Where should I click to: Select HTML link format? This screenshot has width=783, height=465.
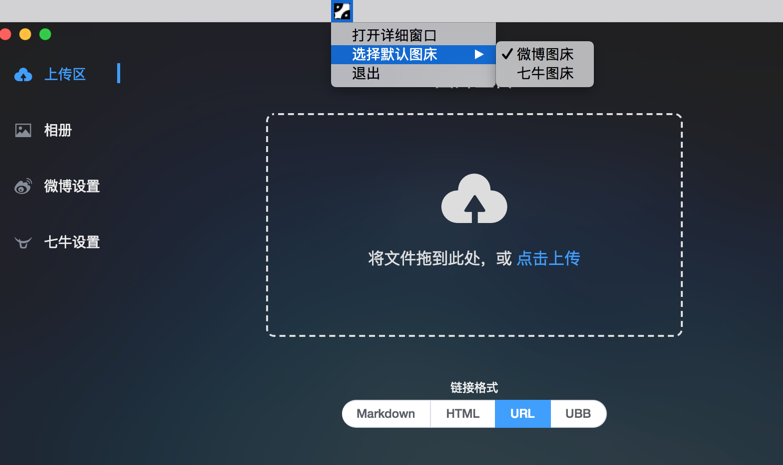pyautogui.click(x=463, y=414)
